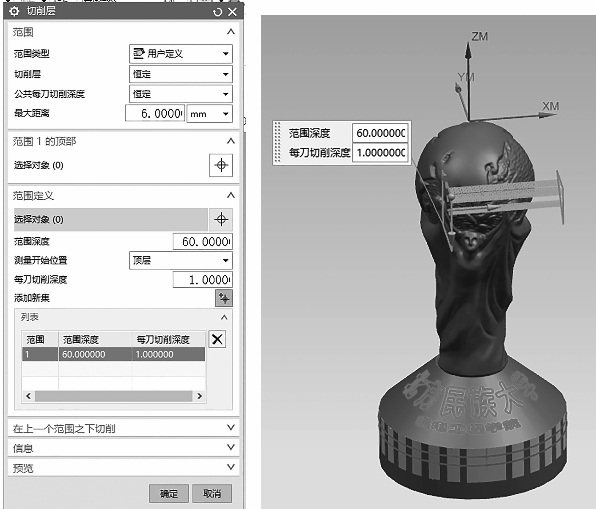Click the 1.000000 cell in the list

(x=168, y=354)
